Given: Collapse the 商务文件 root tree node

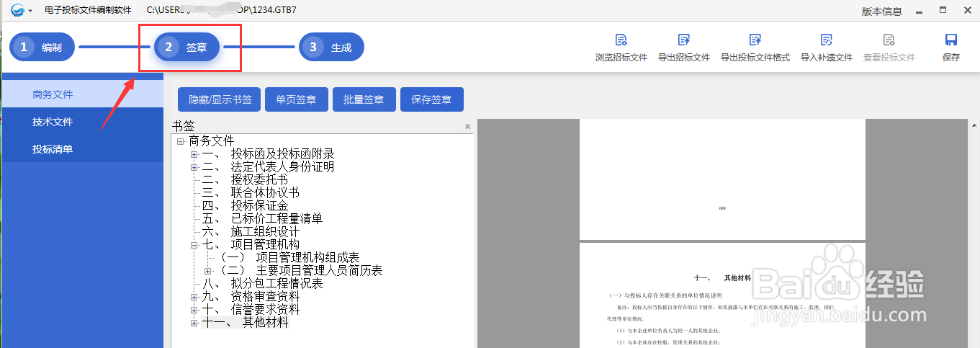Looking at the screenshot, I should pyautogui.click(x=181, y=141).
